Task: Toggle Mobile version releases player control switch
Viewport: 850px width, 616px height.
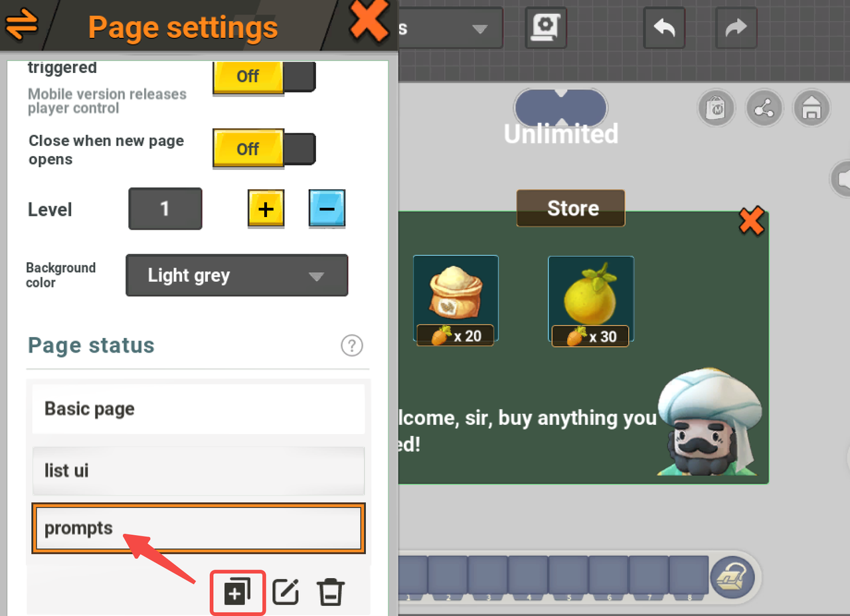Action: coord(264,76)
